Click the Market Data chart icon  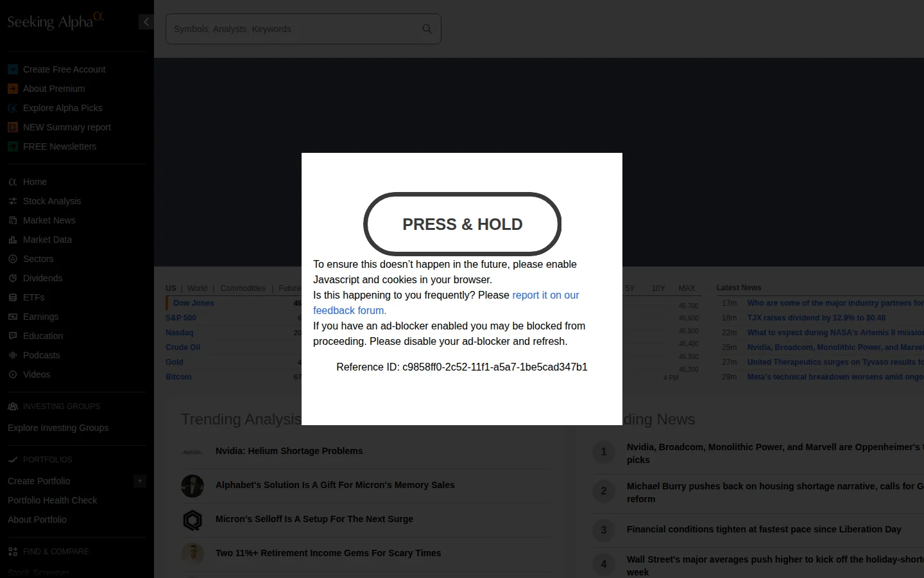point(12,240)
